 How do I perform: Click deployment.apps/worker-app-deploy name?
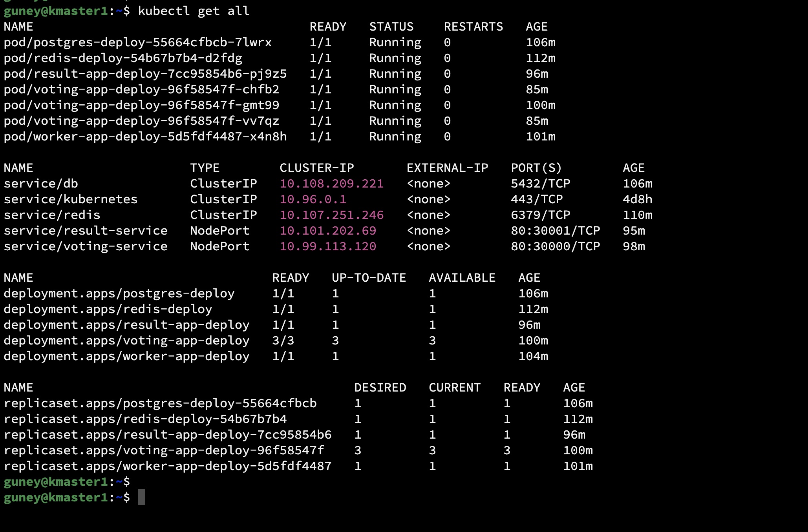pyautogui.click(x=126, y=356)
